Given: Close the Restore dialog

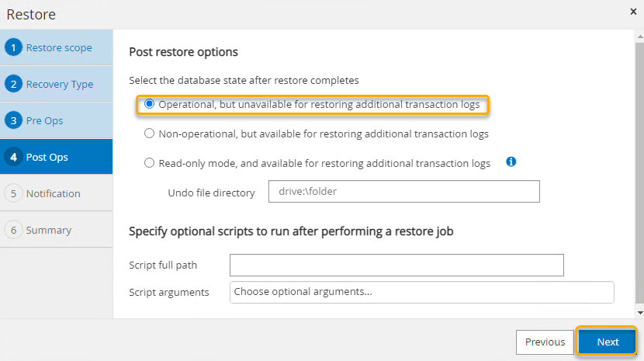Looking at the screenshot, I should 634,12.
